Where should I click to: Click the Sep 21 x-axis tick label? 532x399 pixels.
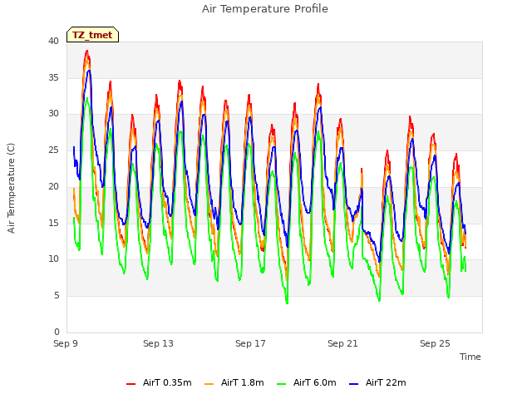point(342,343)
